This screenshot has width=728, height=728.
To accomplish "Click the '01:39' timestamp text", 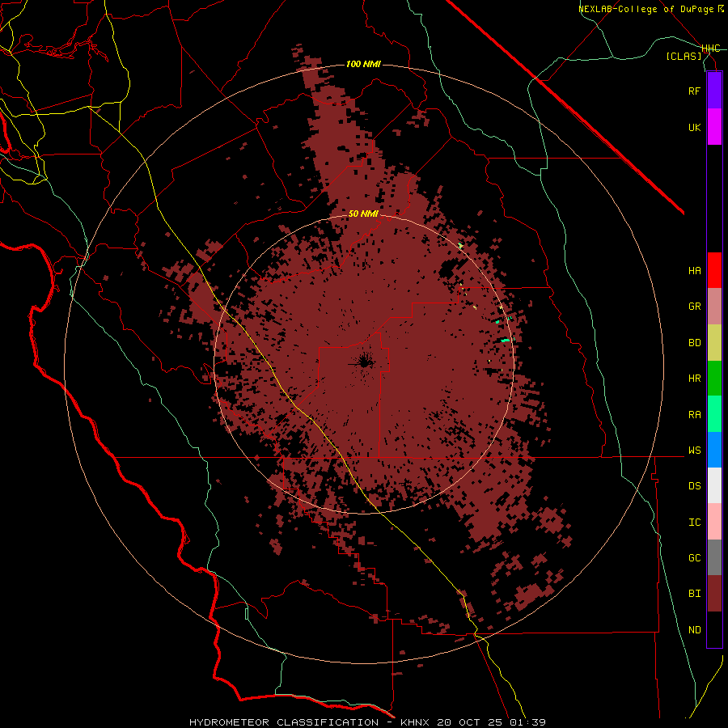I will (x=529, y=722).
